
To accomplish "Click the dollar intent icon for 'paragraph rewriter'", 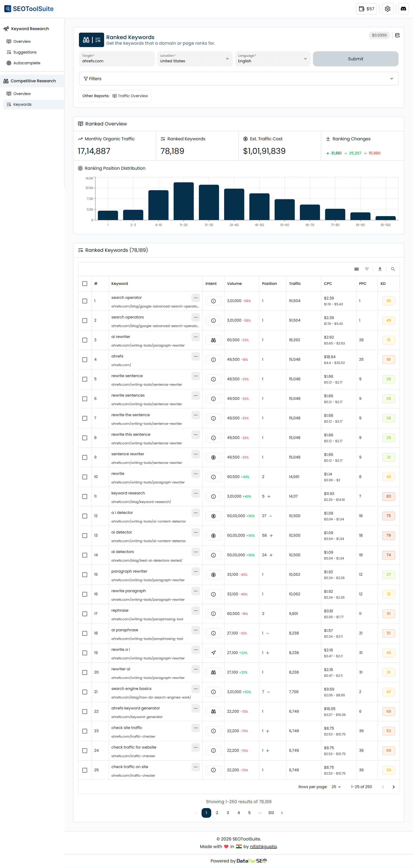I will click(213, 575).
